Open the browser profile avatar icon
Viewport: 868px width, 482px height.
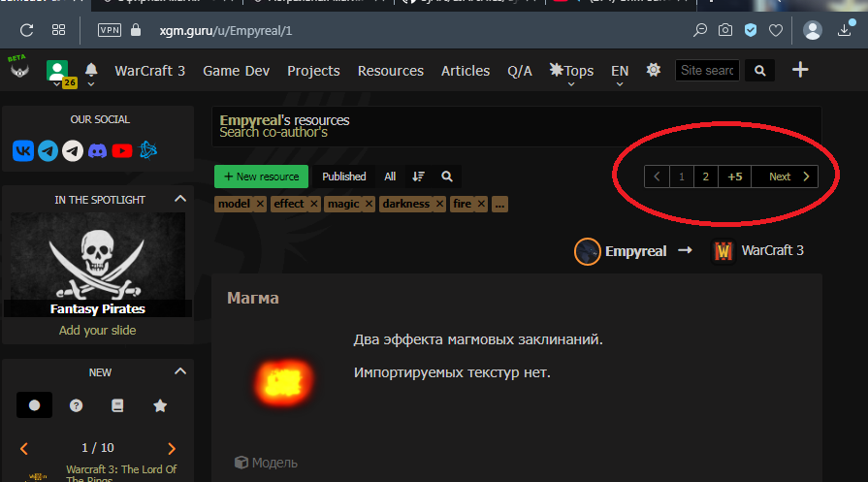coord(812,30)
